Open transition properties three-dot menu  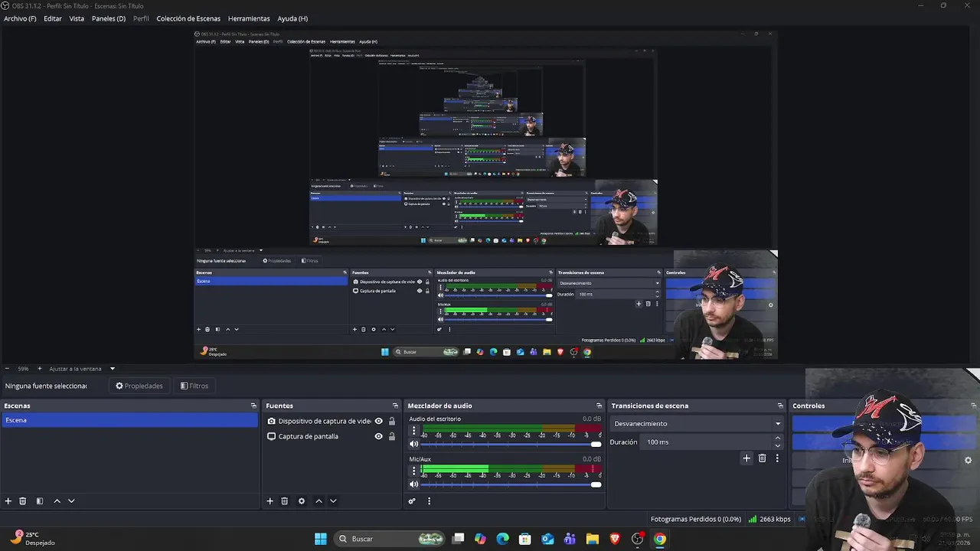(x=777, y=458)
